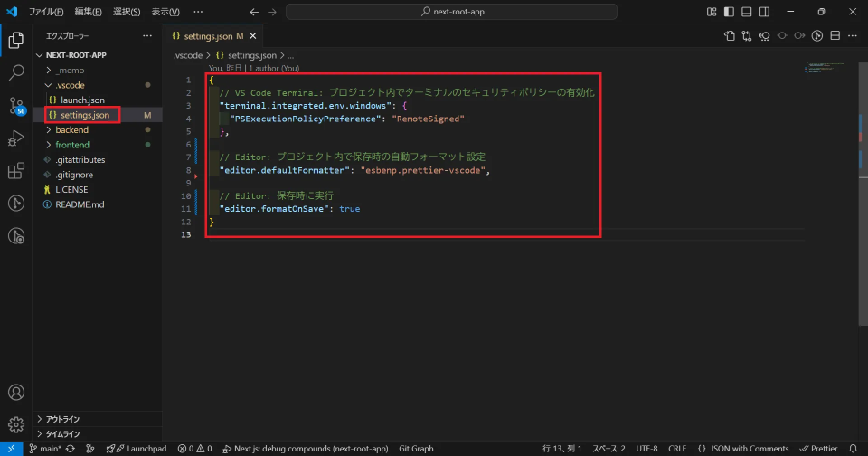
Task: Open Run and Debug view
Action: 16,138
